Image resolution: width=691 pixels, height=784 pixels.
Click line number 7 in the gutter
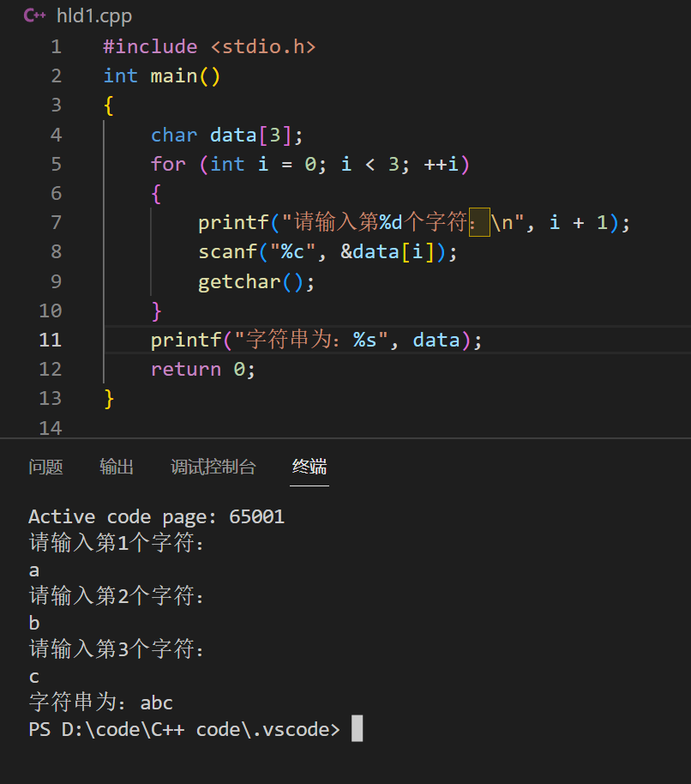coord(56,222)
